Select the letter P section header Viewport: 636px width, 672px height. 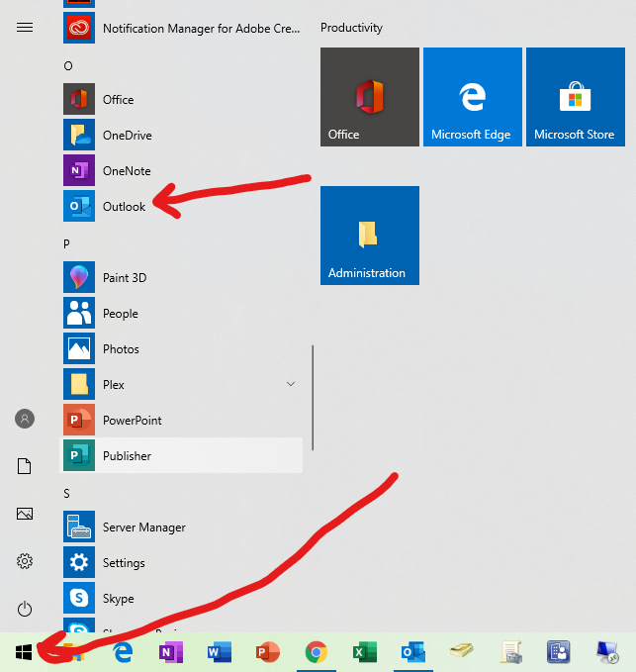point(67,243)
